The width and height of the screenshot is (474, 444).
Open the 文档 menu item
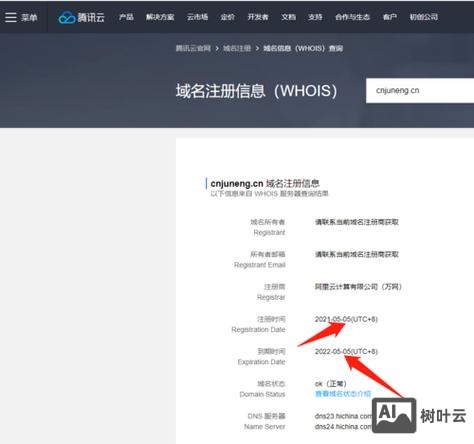(x=288, y=17)
